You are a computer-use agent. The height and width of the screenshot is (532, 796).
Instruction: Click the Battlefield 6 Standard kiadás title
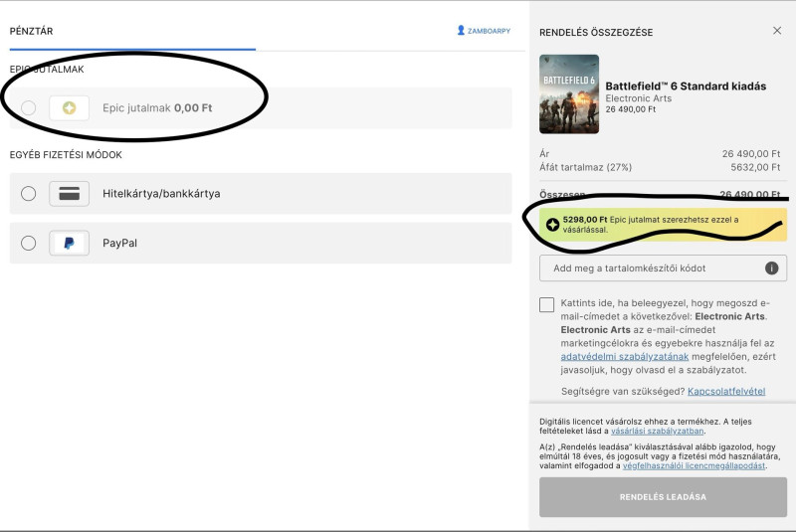686,87
